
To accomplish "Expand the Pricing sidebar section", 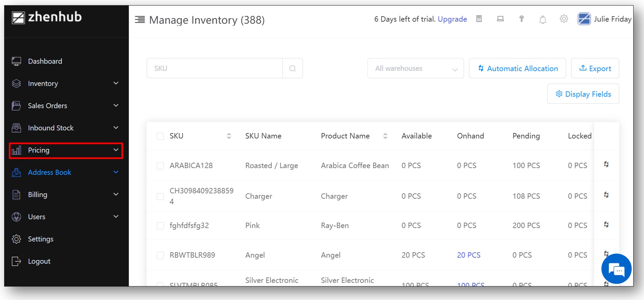I will click(65, 151).
